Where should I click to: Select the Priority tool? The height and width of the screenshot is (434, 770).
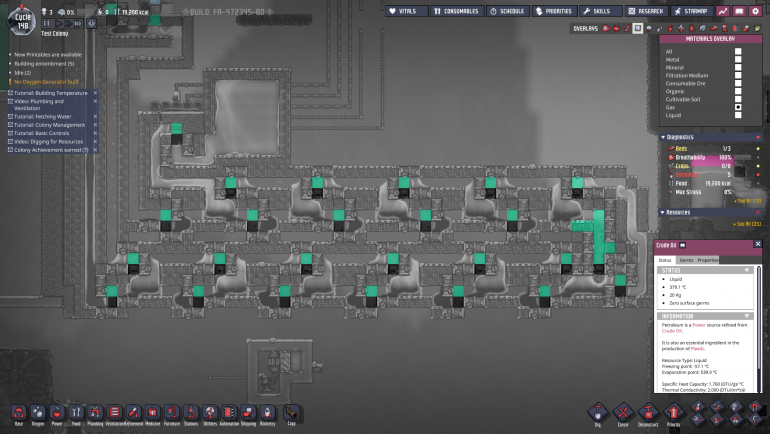(673, 413)
